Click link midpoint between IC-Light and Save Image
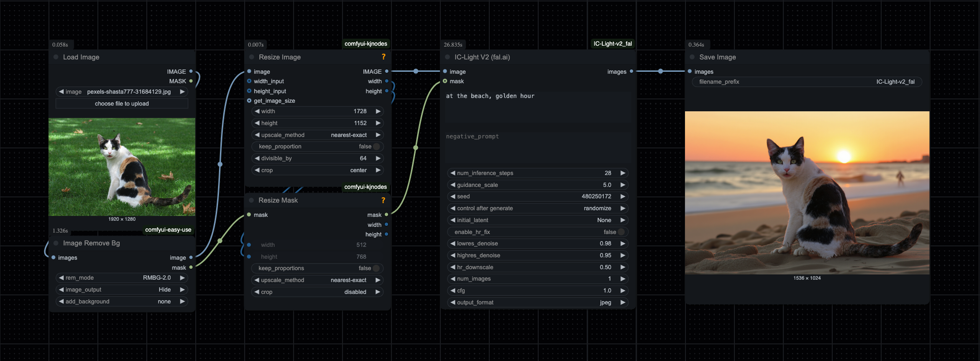Screen dimensions: 980x361 click(x=660, y=71)
